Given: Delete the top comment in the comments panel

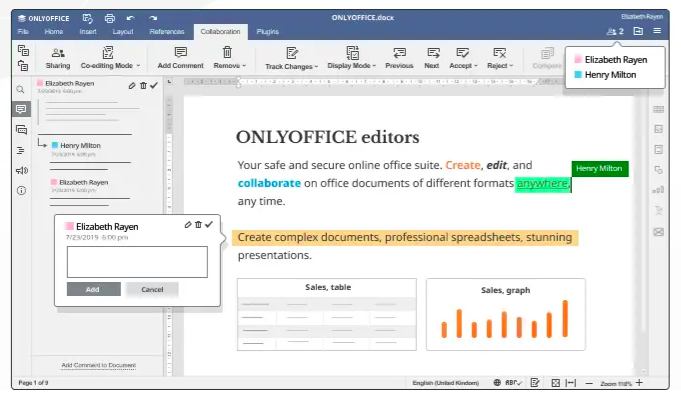Looking at the screenshot, I should click(x=143, y=86).
